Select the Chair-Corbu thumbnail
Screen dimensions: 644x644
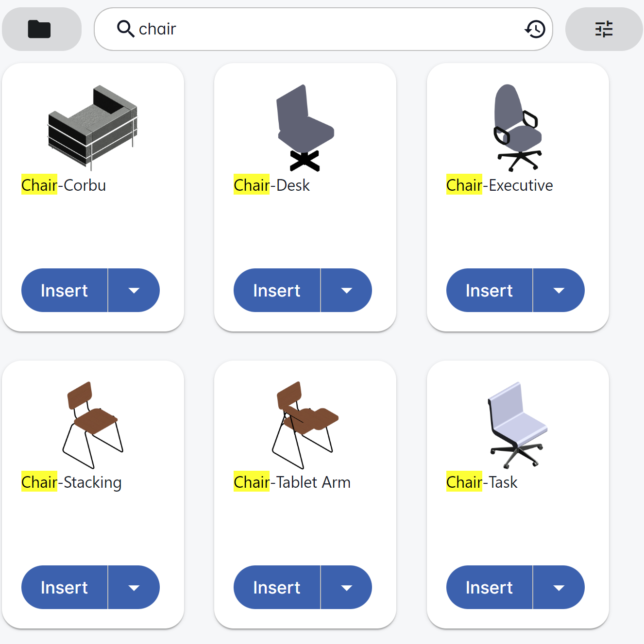(x=92, y=127)
